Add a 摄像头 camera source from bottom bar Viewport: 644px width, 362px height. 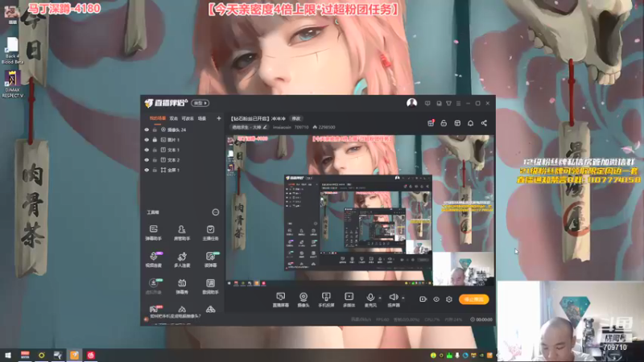click(x=303, y=299)
